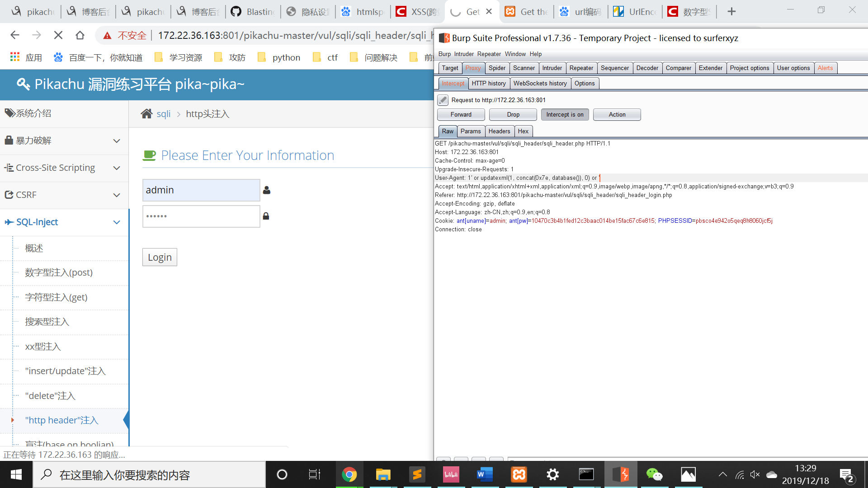Open WeChat from the taskbar
Viewport: 868px width, 488px height.
tap(654, 474)
